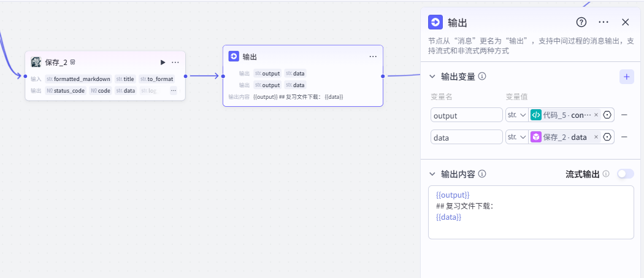This screenshot has height=278, width=644.
Task: Open the three-dot more menu in 输出 panel header
Action: pyautogui.click(x=604, y=22)
